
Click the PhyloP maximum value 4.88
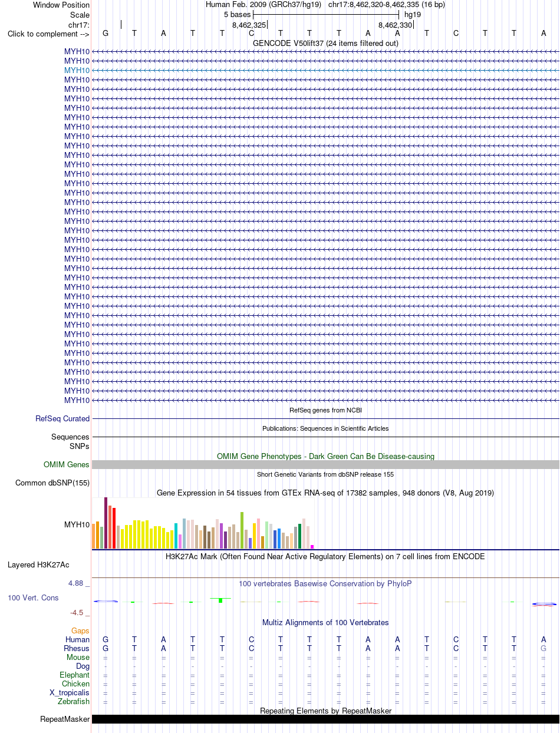(x=76, y=583)
